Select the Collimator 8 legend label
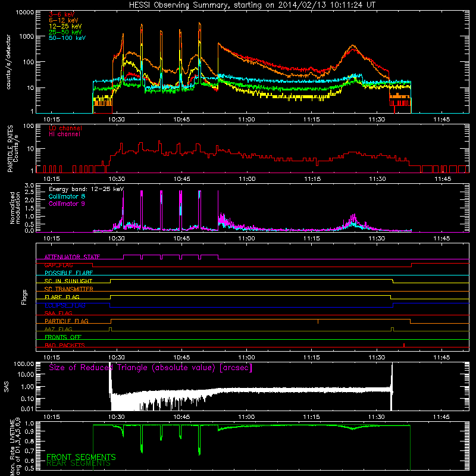The height and width of the screenshot is (476, 476). point(67,196)
